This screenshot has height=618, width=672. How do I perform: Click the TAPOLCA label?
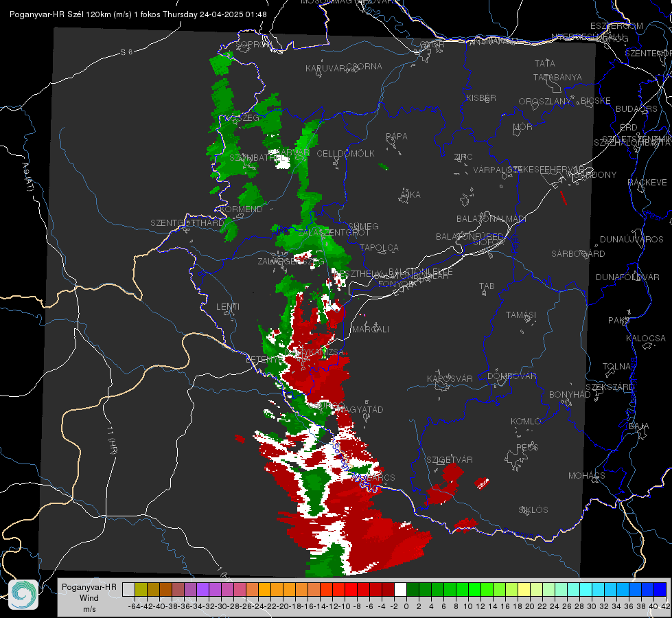[379, 247]
